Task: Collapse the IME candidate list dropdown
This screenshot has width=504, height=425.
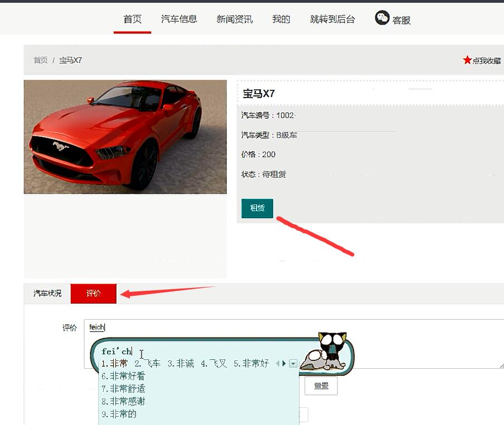Action: 293,364
